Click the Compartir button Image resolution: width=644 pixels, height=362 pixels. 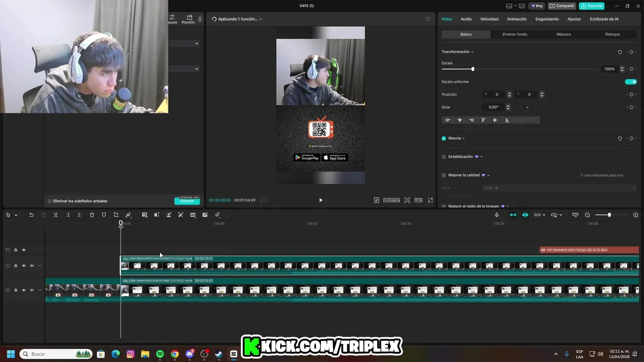point(562,6)
